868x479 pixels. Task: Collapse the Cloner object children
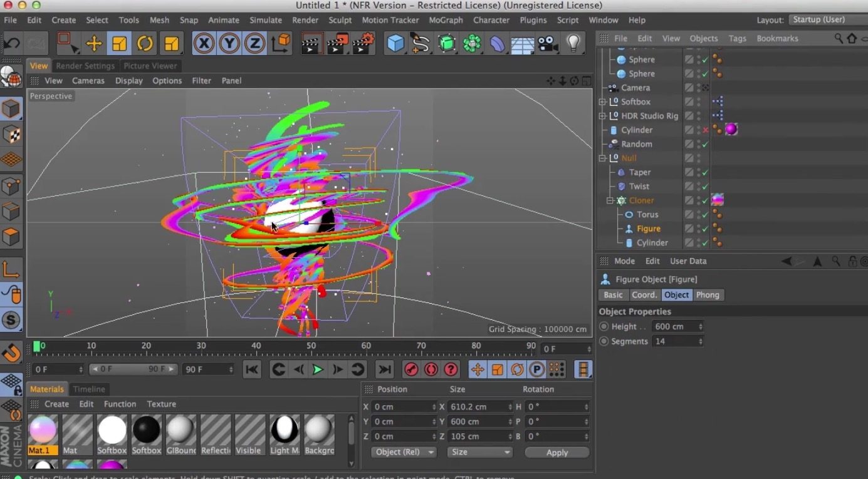[610, 200]
